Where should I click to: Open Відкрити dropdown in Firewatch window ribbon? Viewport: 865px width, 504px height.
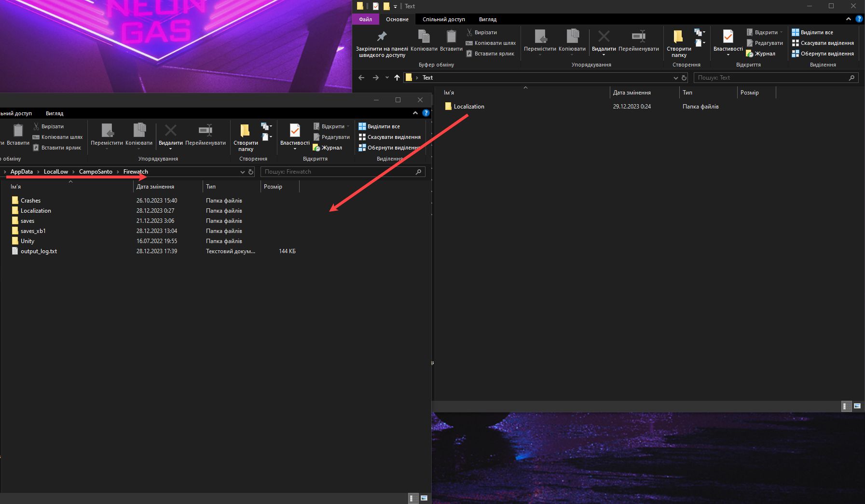[x=331, y=126]
